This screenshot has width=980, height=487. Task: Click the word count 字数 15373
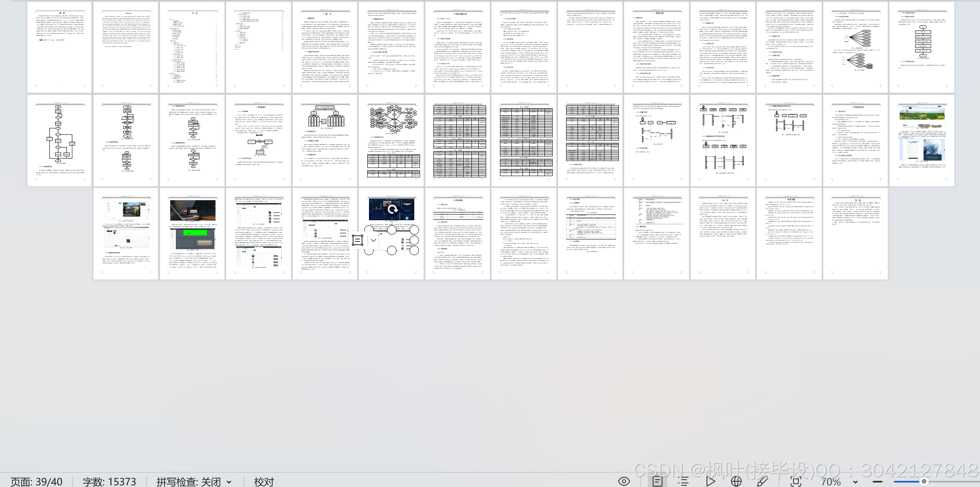[109, 482]
